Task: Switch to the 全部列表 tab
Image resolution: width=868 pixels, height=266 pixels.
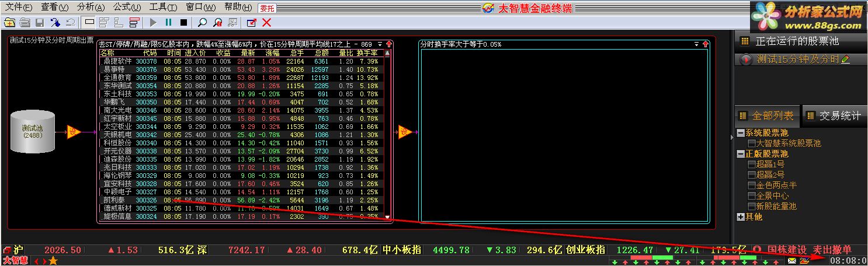Action: (x=766, y=116)
